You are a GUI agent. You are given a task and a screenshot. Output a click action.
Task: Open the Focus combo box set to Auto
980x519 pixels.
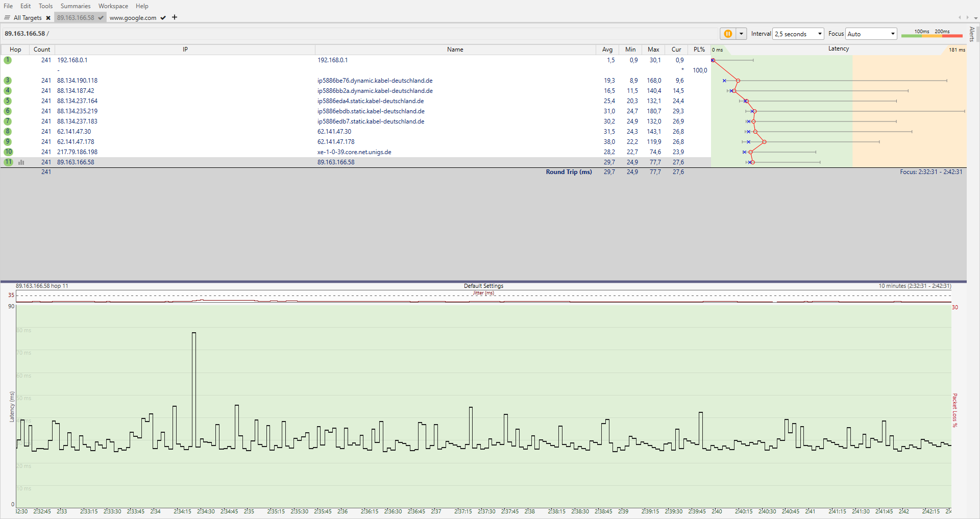(871, 34)
